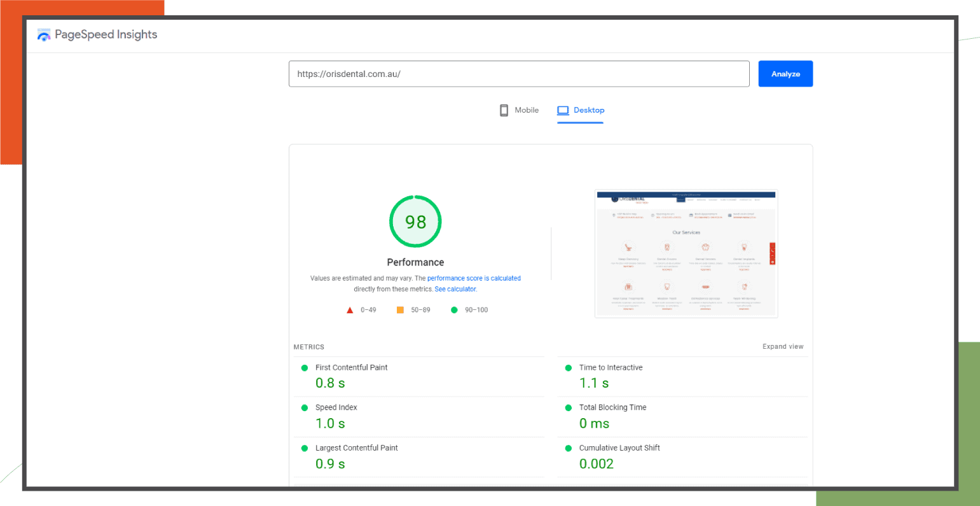Click green dot beside Total Blocking Time

(569, 408)
